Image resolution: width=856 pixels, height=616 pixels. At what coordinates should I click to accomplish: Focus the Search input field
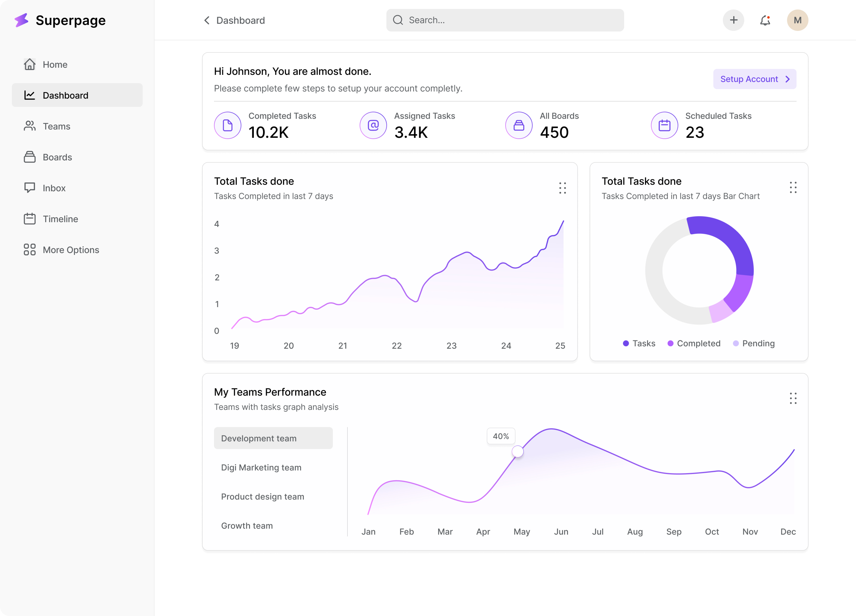click(x=505, y=20)
